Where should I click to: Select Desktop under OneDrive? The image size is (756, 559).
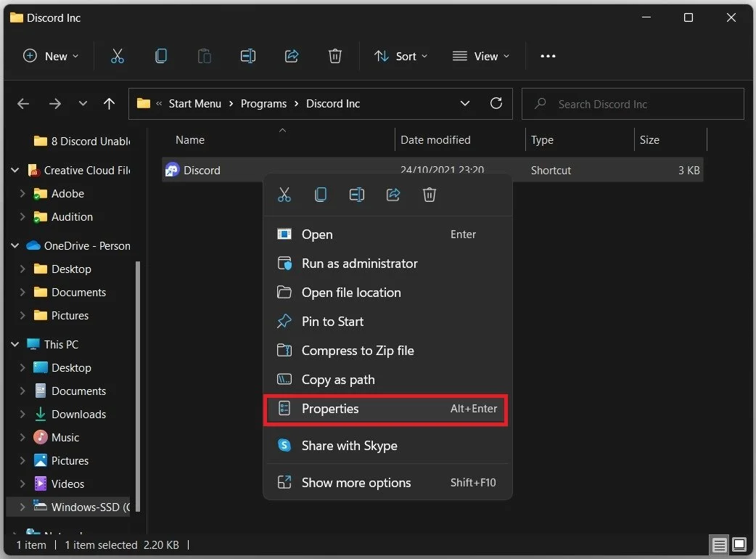point(62,269)
